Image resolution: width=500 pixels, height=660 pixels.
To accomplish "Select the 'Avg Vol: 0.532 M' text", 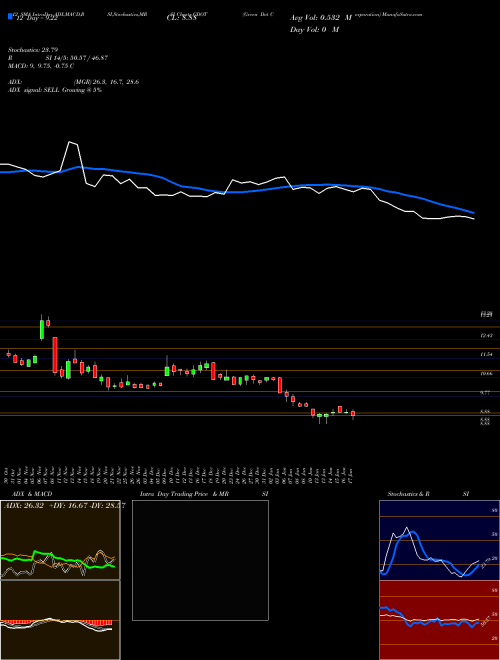I will [321, 18].
